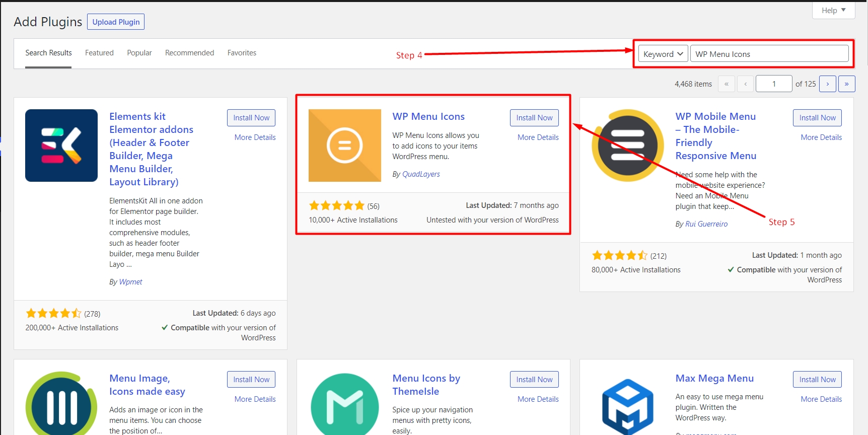This screenshot has height=435, width=868.
Task: Open the Menu Icons by ThemeIsle title
Action: click(x=426, y=385)
